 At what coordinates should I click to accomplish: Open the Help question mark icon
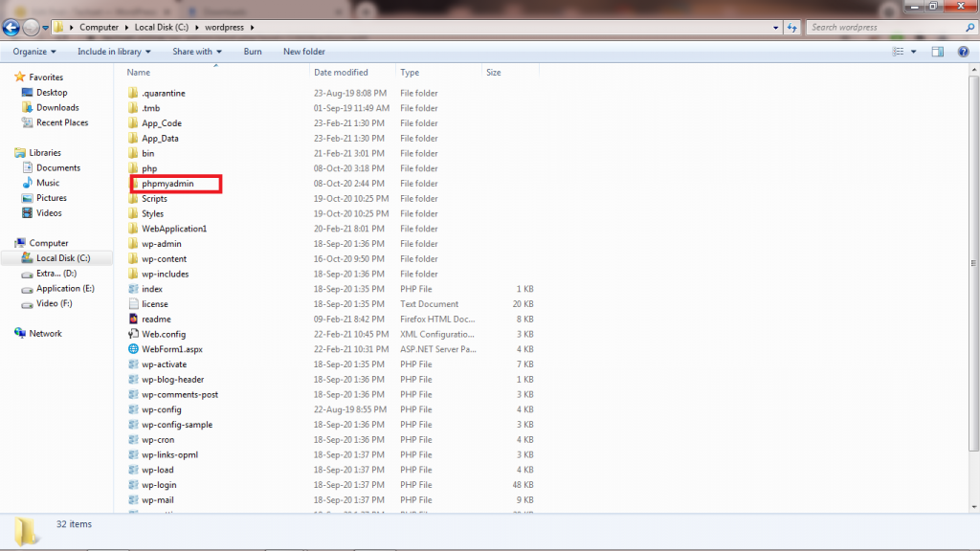tap(963, 52)
